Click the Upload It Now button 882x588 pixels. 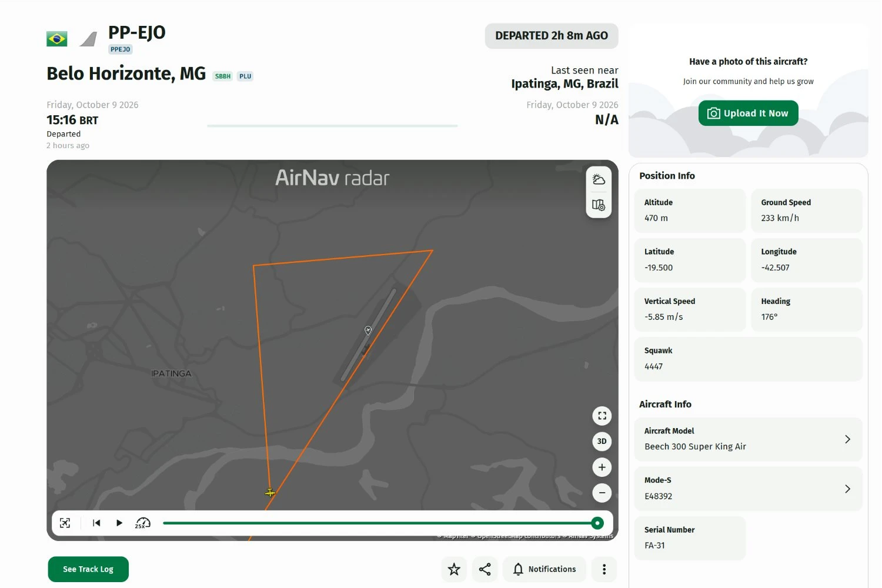pos(748,113)
